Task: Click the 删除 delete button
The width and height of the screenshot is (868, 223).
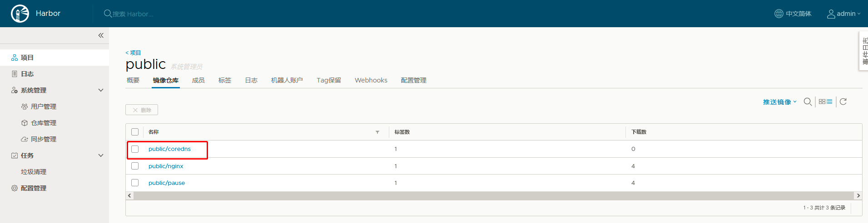Action: pyautogui.click(x=142, y=110)
